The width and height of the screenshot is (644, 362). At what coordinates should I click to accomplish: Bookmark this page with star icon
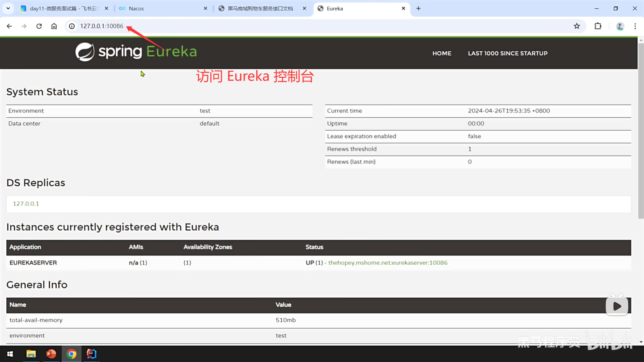pos(577,26)
